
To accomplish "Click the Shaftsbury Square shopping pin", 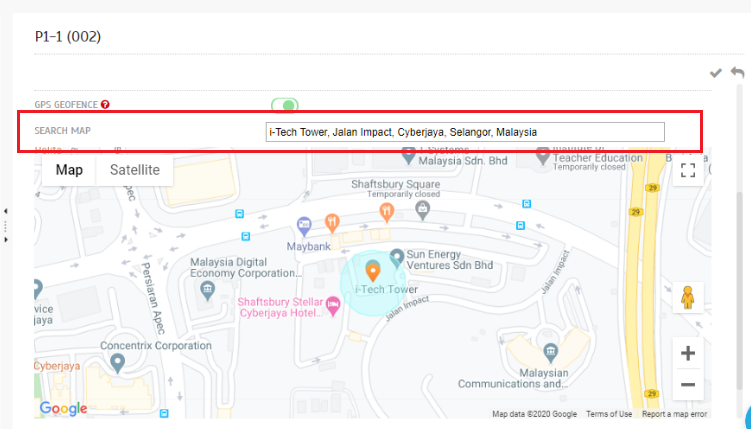I will click(422, 211).
